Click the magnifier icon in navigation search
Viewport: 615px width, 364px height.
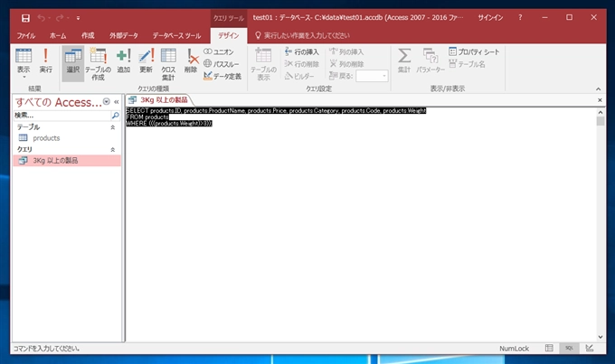116,116
